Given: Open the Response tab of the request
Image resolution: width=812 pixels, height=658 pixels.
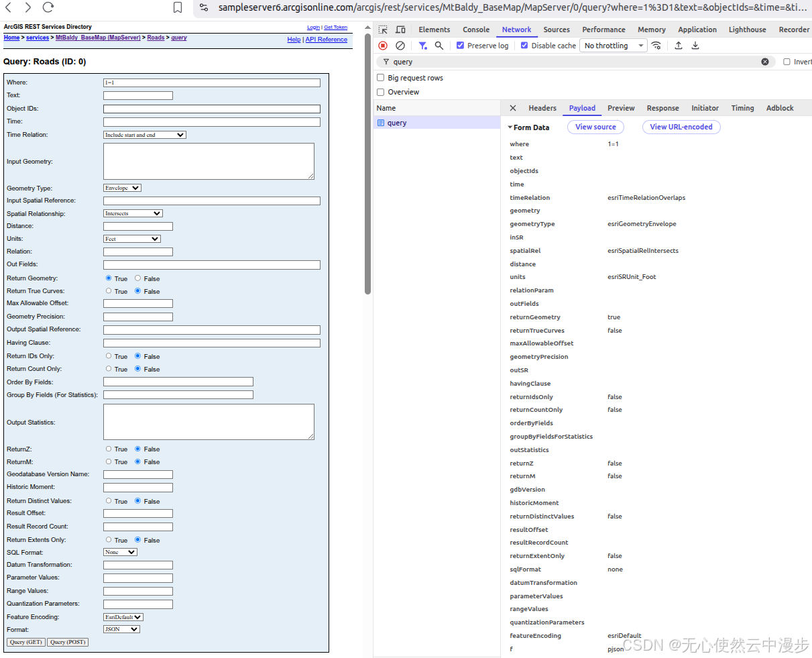Looking at the screenshot, I should [662, 108].
